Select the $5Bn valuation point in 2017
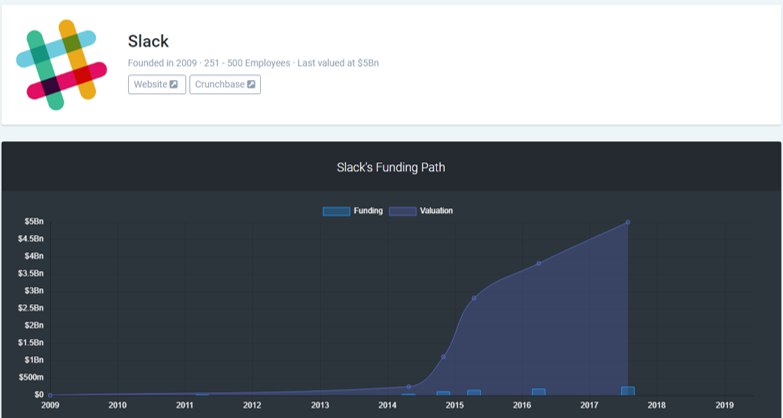This screenshot has width=783, height=418. (x=628, y=222)
